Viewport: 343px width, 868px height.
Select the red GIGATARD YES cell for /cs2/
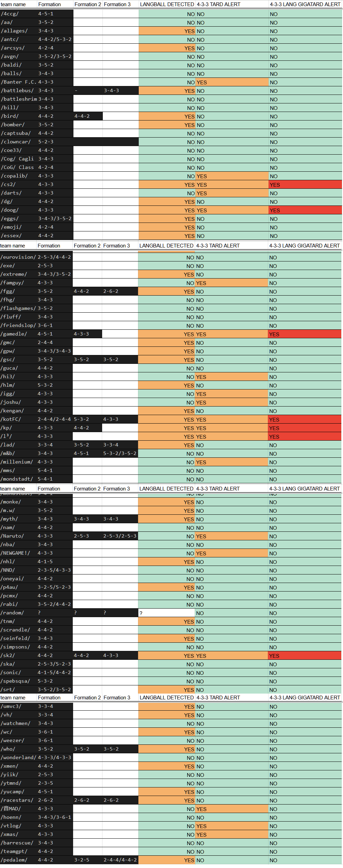(x=305, y=185)
